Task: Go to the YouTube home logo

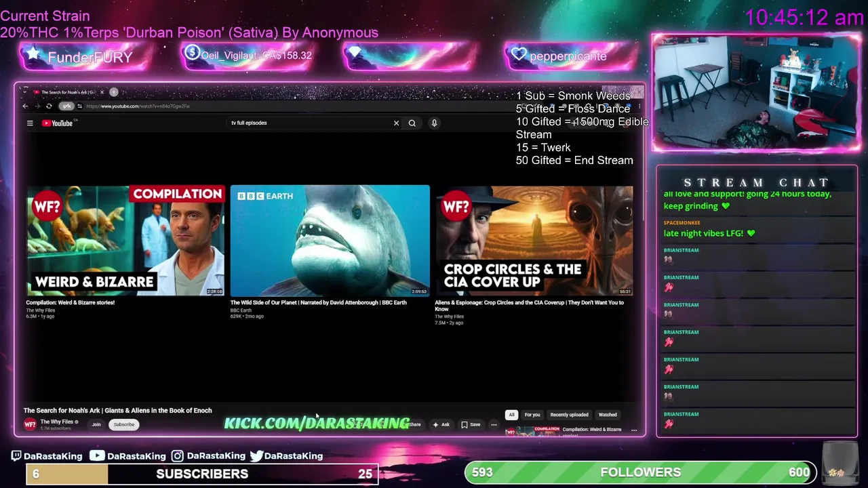Action: 58,123
